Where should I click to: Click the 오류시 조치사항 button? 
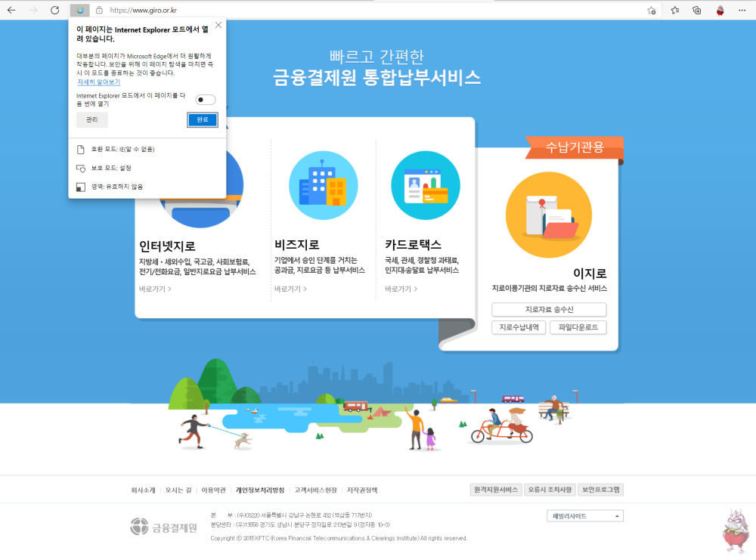[x=550, y=490]
